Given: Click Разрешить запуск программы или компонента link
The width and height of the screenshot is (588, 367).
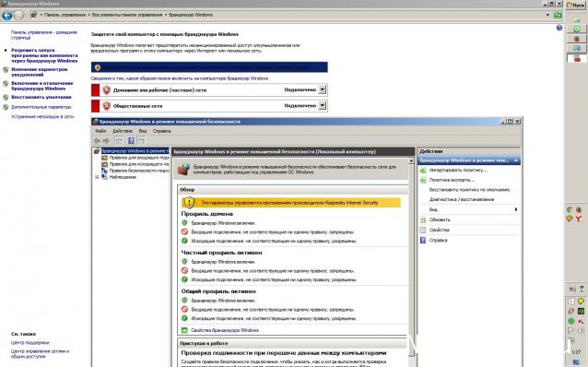Looking at the screenshot, I should pyautogui.click(x=44, y=55).
